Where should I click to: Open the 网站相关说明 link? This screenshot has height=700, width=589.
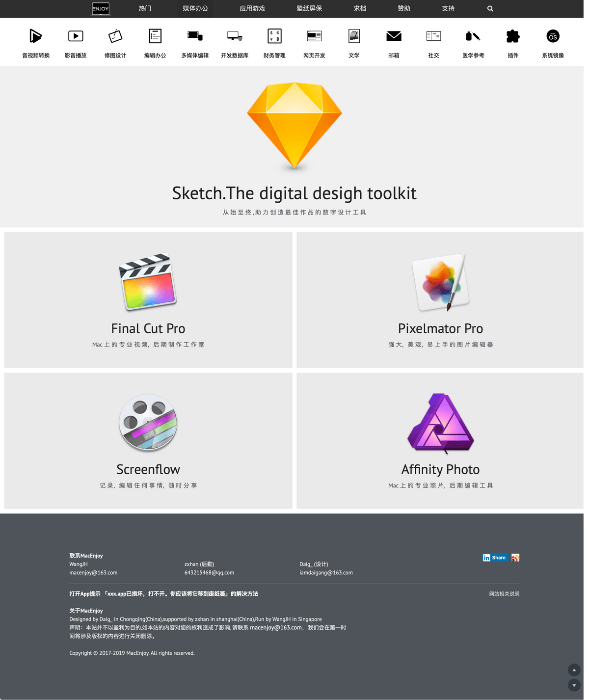pos(504,594)
